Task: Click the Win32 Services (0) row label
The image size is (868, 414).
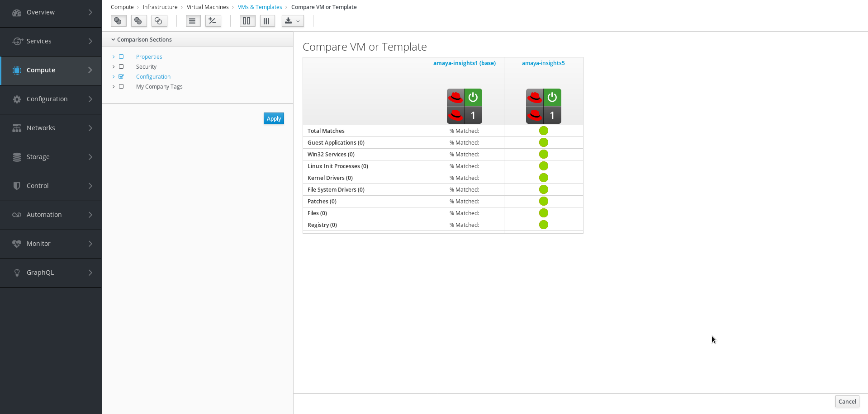Action: pyautogui.click(x=331, y=155)
